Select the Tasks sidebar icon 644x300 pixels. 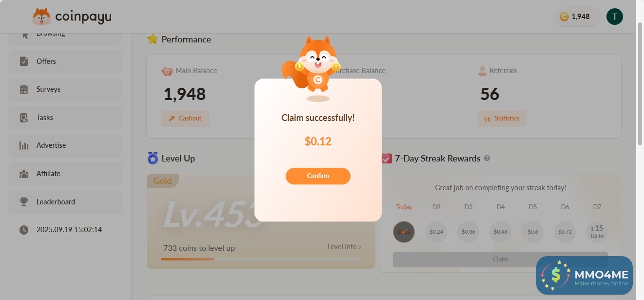click(24, 118)
